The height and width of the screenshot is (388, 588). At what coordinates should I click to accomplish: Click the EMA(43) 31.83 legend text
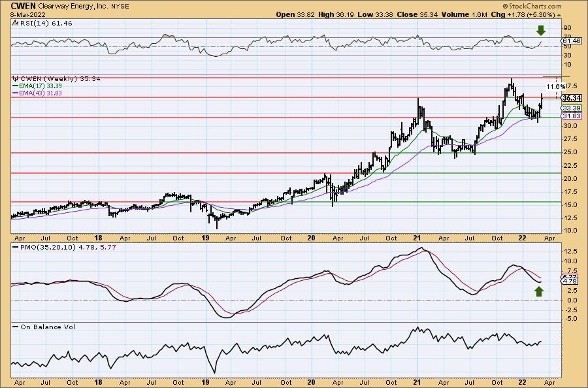pos(41,93)
